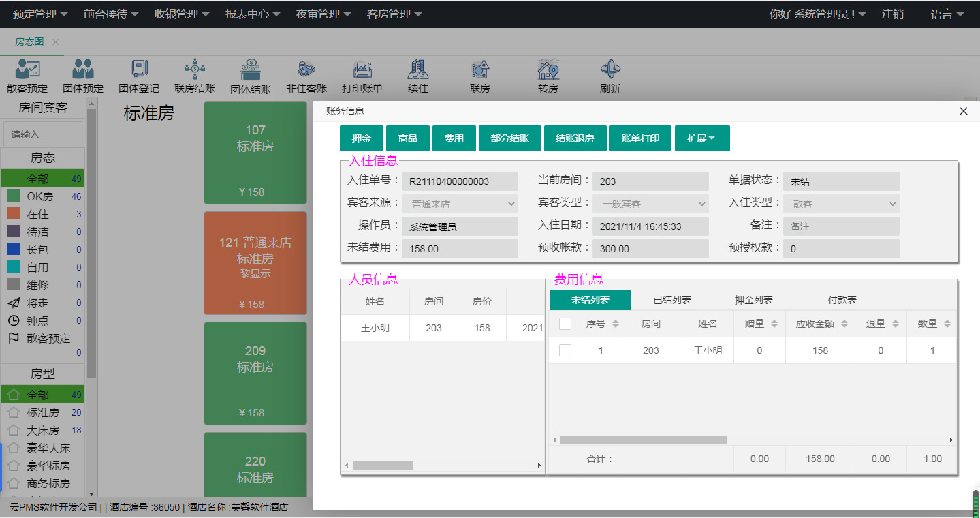The width and height of the screenshot is (980, 518).
Task: Open the 夜审管理 menu
Action: 323,14
